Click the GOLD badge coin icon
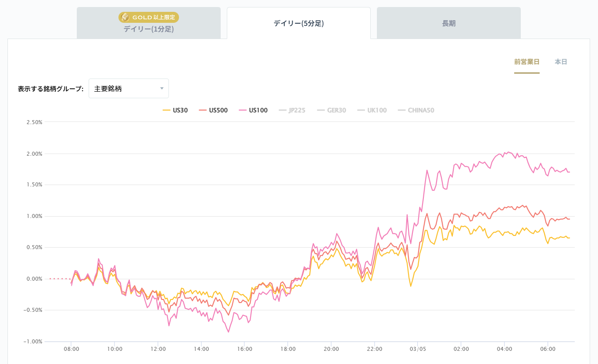The height and width of the screenshot is (364, 598). click(125, 18)
